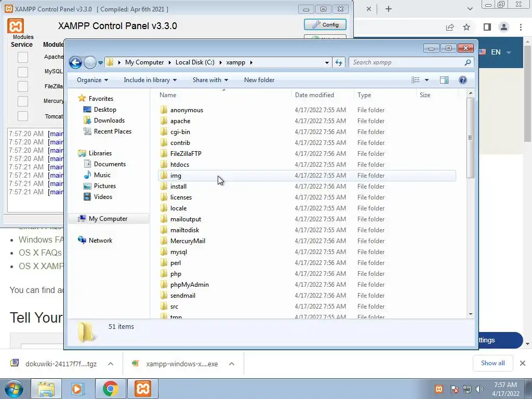Expand dokuwiki download item options

[x=111, y=364]
